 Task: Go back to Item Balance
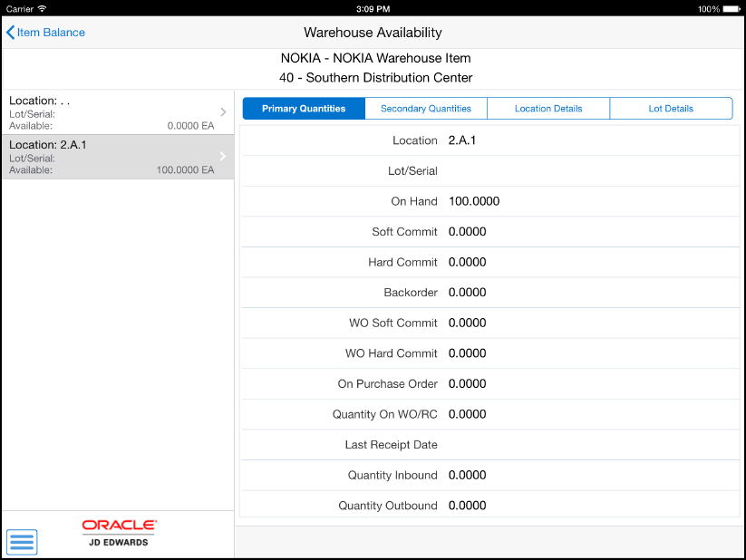click(45, 33)
